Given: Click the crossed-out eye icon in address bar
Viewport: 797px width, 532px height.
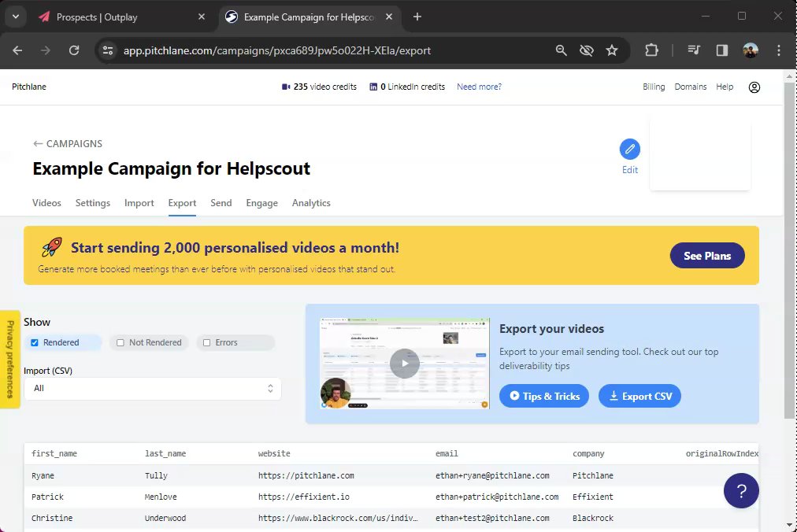Looking at the screenshot, I should click(x=587, y=50).
